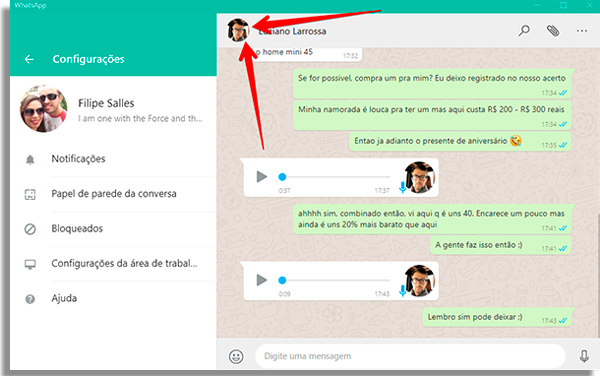Screen dimensions: 600x376
Task: Click message 'Entao ja adianto o presente de aniversário'
Action: point(460,142)
